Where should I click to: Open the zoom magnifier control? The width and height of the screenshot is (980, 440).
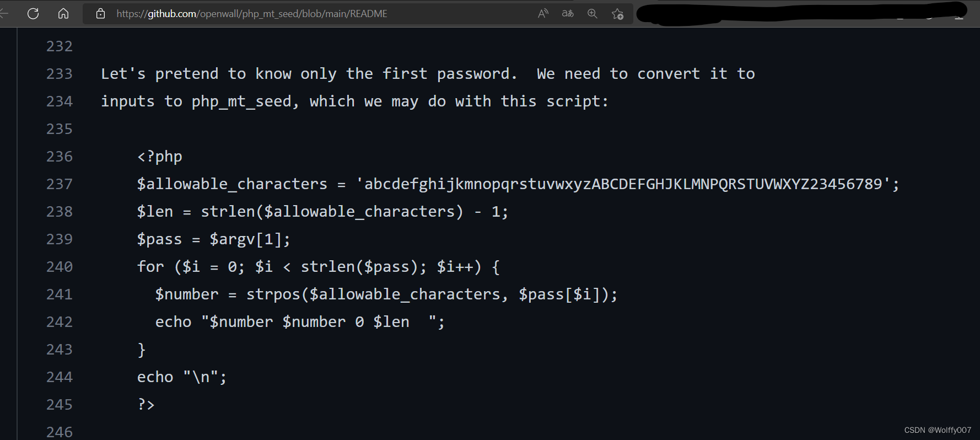593,13
